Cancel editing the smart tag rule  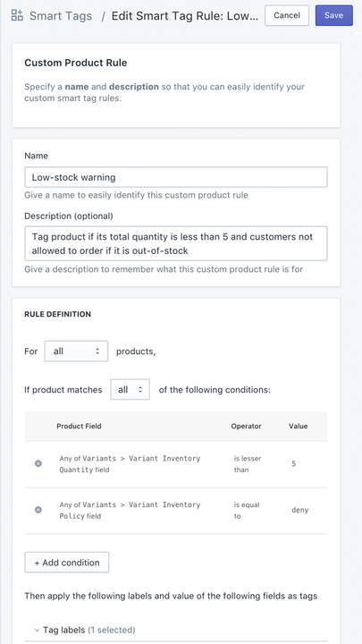click(287, 15)
